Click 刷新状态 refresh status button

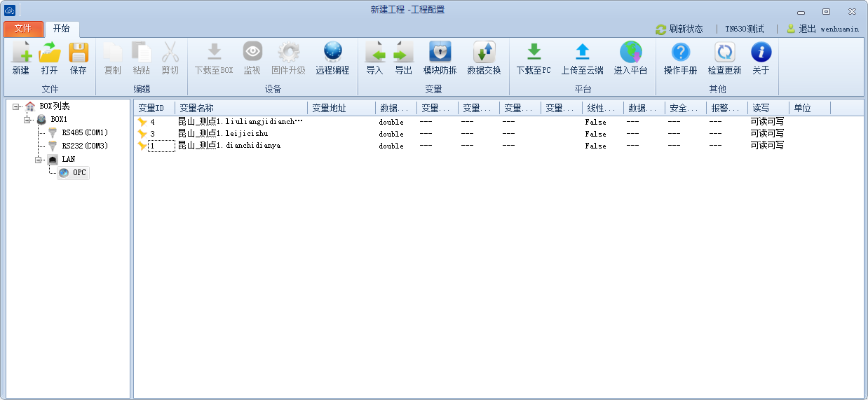[x=679, y=29]
